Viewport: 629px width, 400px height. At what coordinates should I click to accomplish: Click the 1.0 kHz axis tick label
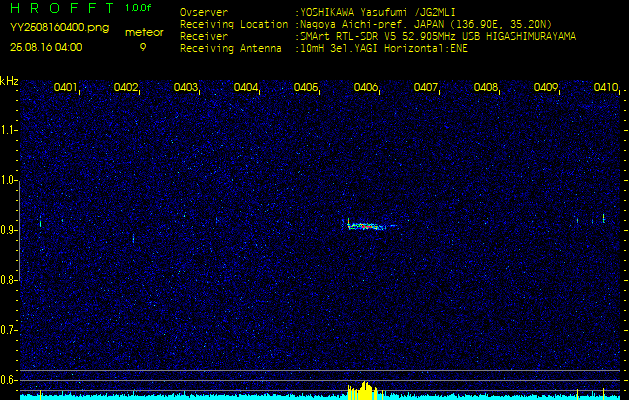[8, 180]
